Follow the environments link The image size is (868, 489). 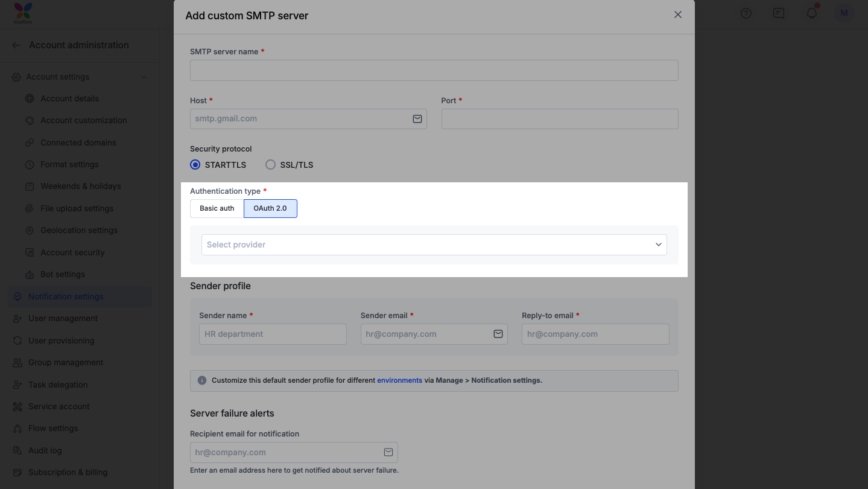[399, 380]
